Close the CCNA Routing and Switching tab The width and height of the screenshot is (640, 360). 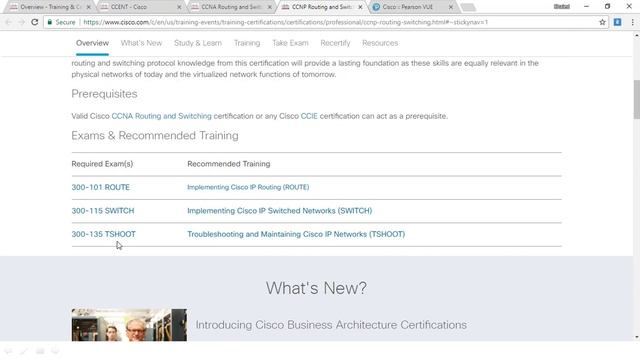[x=269, y=7]
